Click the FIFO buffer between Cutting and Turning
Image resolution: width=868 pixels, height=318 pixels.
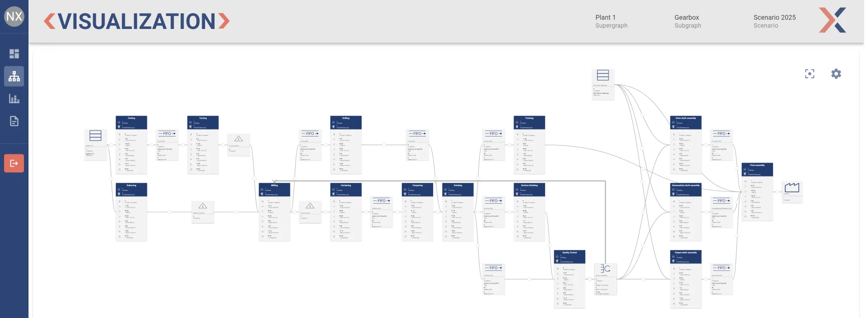[x=167, y=134]
